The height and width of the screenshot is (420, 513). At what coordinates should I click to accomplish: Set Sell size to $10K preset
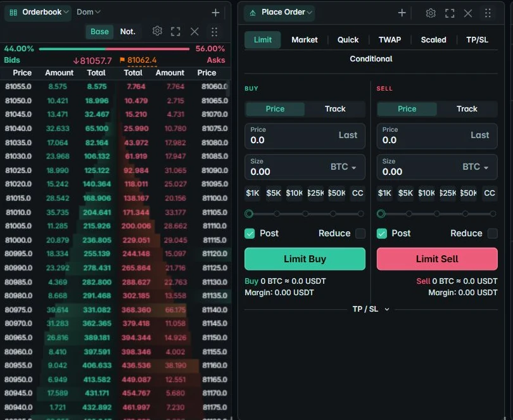pos(426,193)
